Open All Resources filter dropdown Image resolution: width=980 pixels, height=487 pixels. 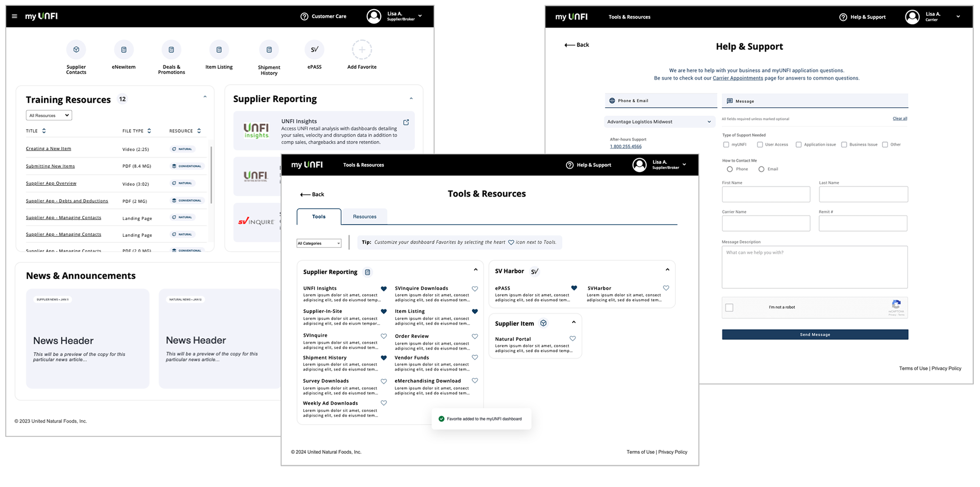pos(49,115)
